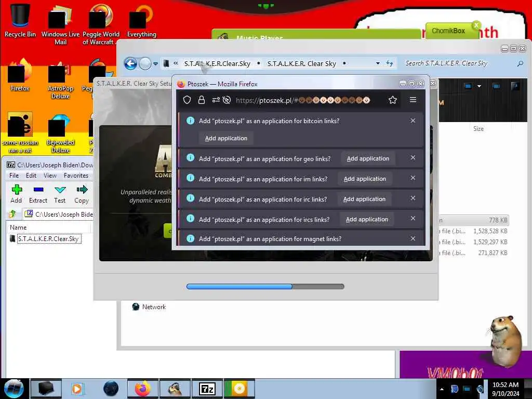
Task: Click the Explorer search magnifier icon
Action: 520,63
